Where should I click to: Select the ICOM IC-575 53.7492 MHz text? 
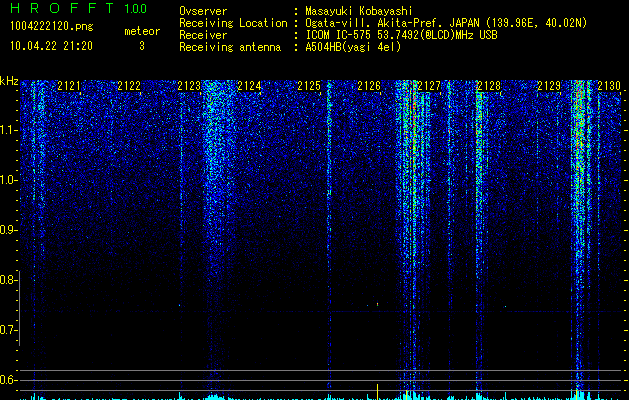click(x=401, y=35)
